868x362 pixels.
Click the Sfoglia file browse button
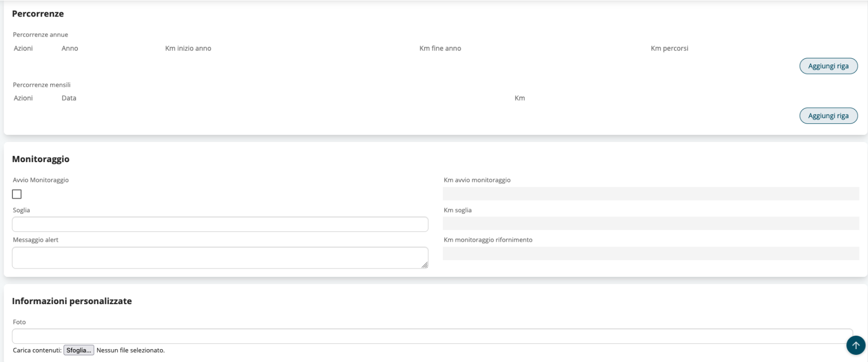[79, 350]
